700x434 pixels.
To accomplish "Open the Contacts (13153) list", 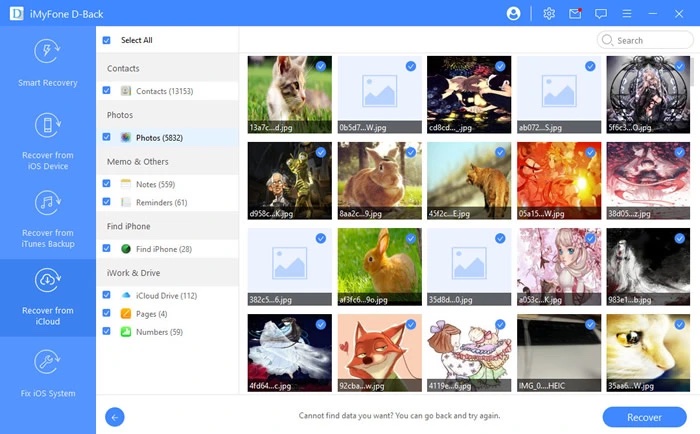I will (164, 91).
